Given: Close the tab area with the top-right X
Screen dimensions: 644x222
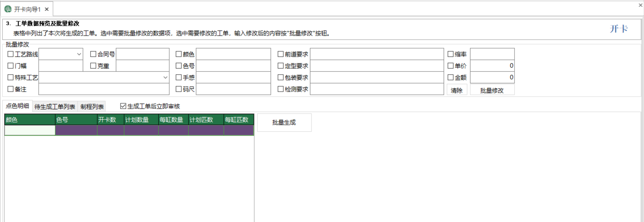Looking at the screenshot, I should tap(640, 5).
